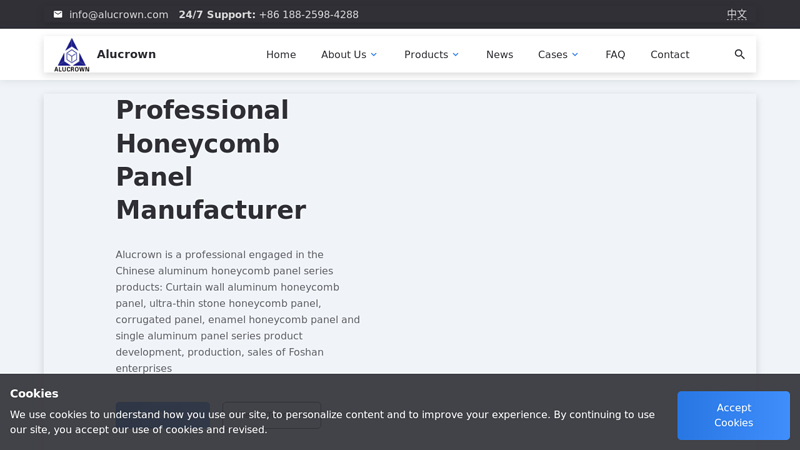Expand the Products dropdown chevron
This screenshot has width=800, height=450.
pyautogui.click(x=456, y=55)
